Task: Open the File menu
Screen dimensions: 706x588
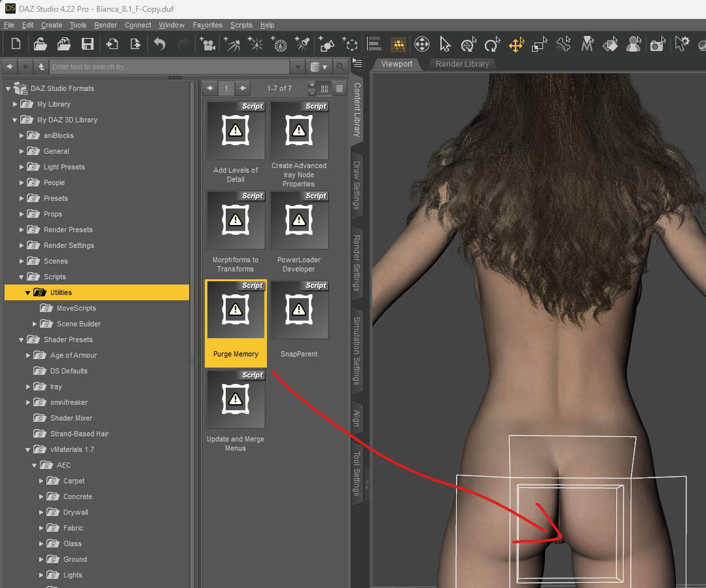Action: click(9, 26)
